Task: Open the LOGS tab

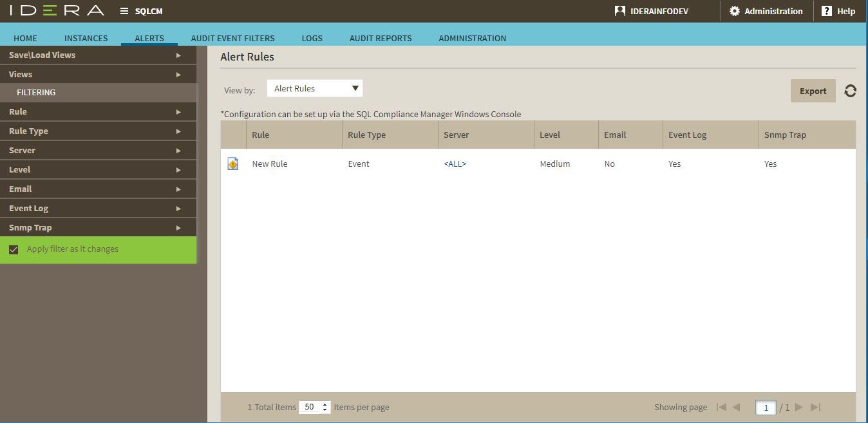Action: pyautogui.click(x=312, y=38)
